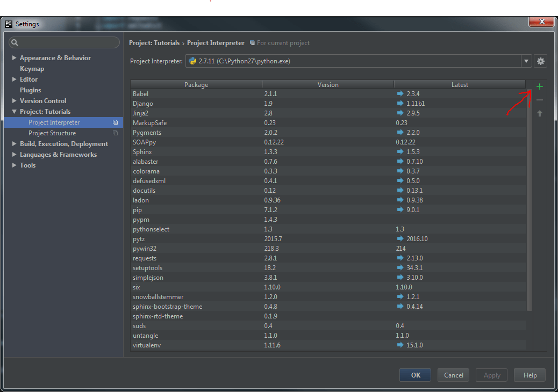Viewport: 558px width, 392px height.
Task: Click the minus uninstall package icon
Action: 540,100
